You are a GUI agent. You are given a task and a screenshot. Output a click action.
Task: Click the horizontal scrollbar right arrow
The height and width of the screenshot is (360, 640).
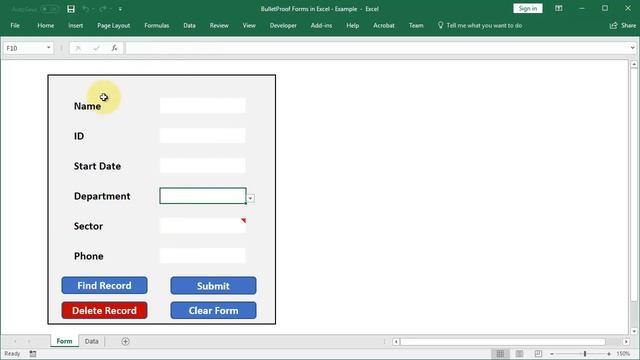tap(627, 342)
